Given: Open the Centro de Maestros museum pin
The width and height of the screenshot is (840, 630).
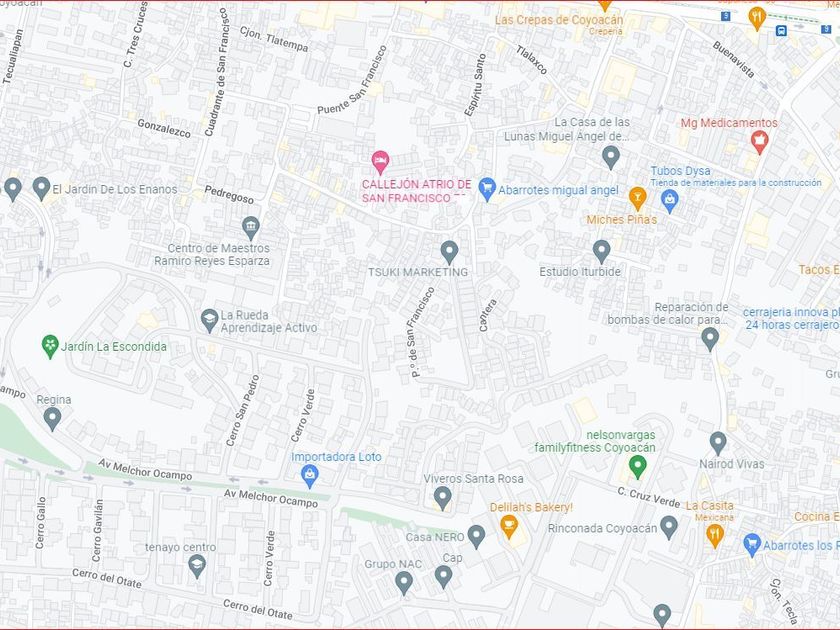Looking at the screenshot, I should pyautogui.click(x=251, y=228).
